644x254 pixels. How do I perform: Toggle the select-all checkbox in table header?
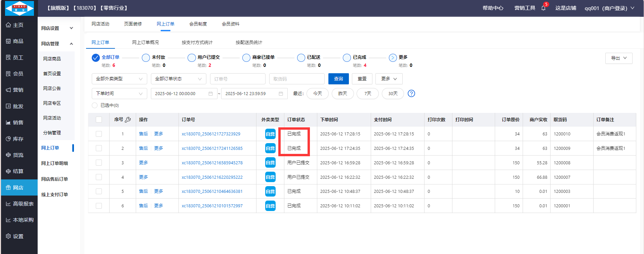coord(99,120)
